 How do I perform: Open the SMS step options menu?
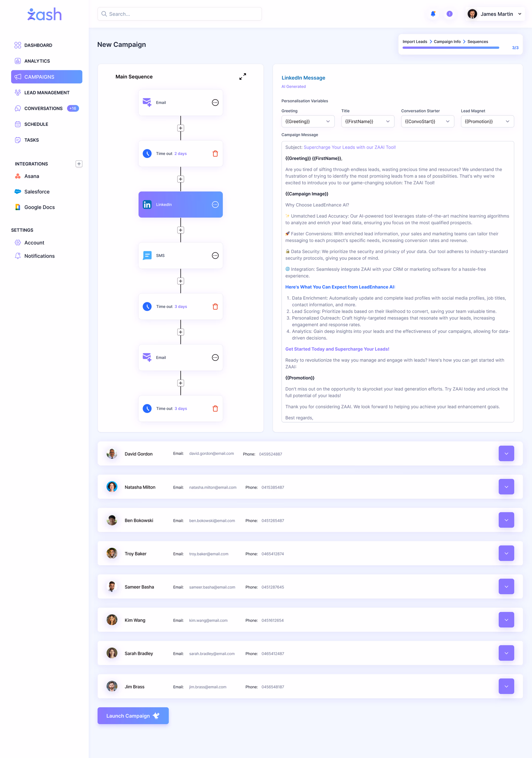[x=215, y=256]
